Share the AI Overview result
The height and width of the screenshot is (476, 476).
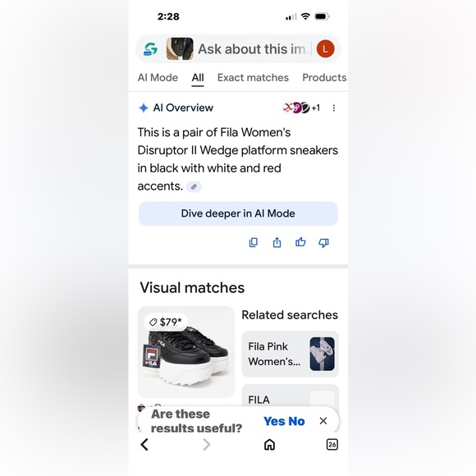[x=277, y=242]
